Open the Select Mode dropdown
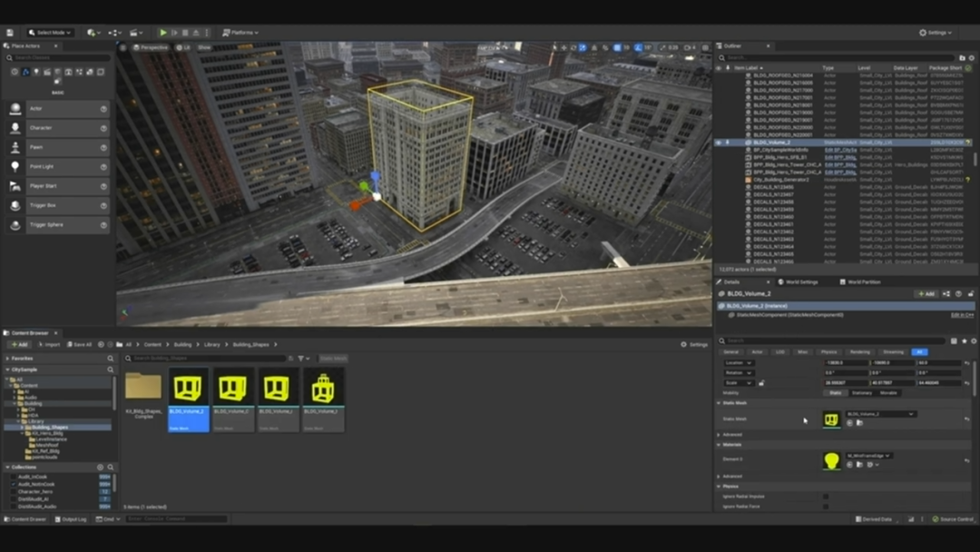980x552 pixels. 50,33
